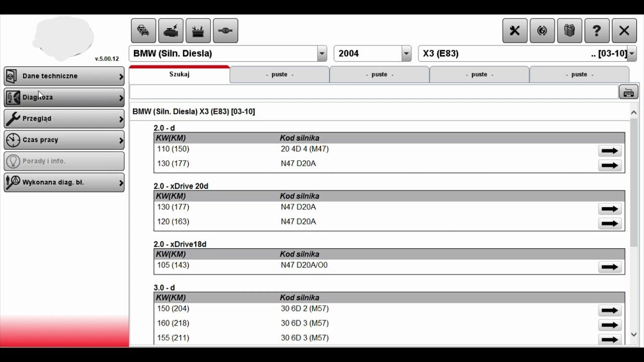This screenshot has width=644, height=362.
Task: Click scrollbar down arrow of engine list
Action: [634, 334]
